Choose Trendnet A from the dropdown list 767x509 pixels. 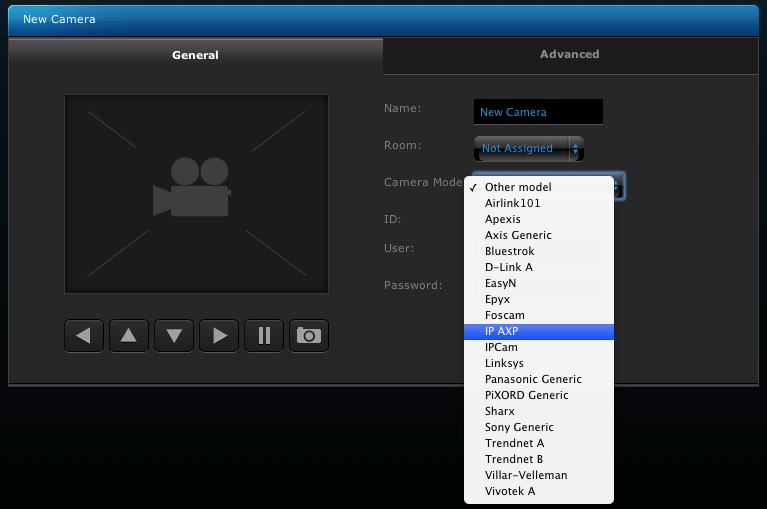[x=539, y=443]
